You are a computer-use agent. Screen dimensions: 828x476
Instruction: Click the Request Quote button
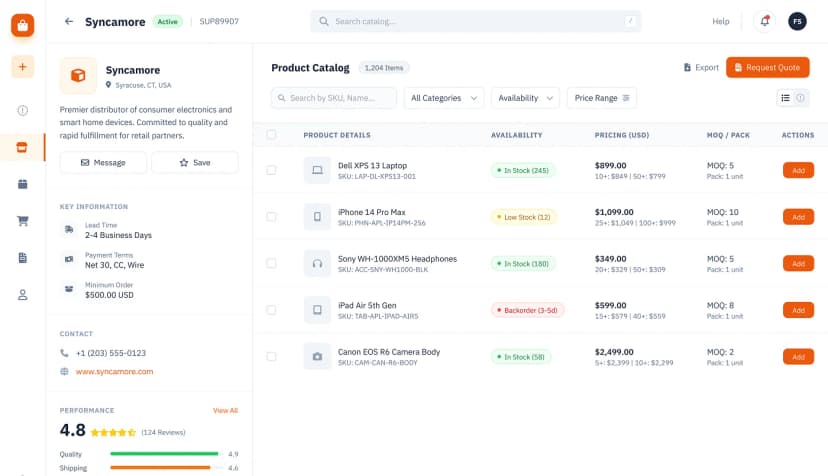click(767, 68)
